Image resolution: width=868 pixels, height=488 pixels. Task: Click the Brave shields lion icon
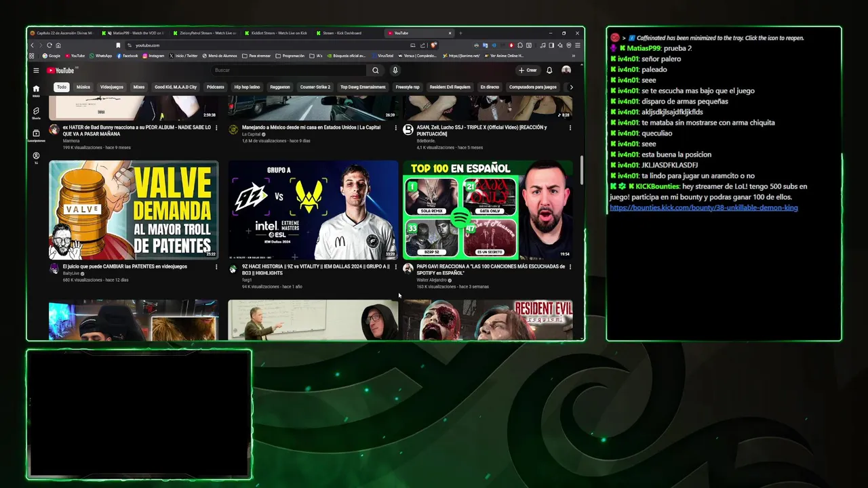(x=433, y=45)
